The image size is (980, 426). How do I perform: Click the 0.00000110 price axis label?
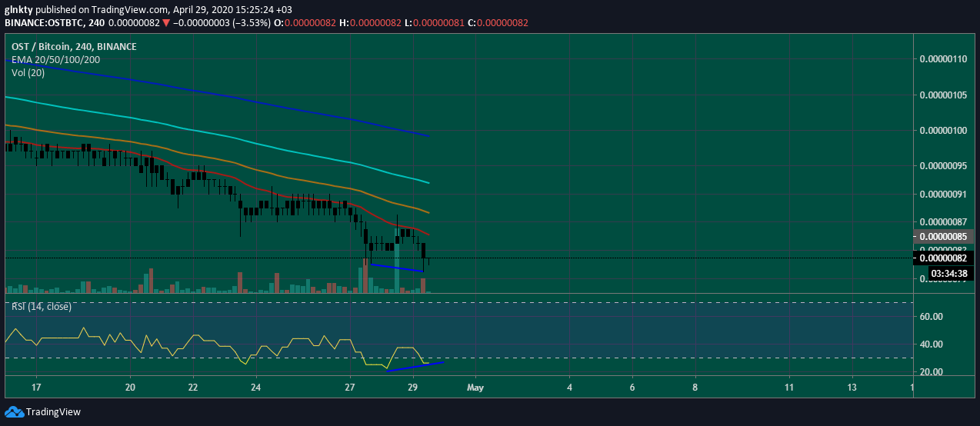pos(943,59)
